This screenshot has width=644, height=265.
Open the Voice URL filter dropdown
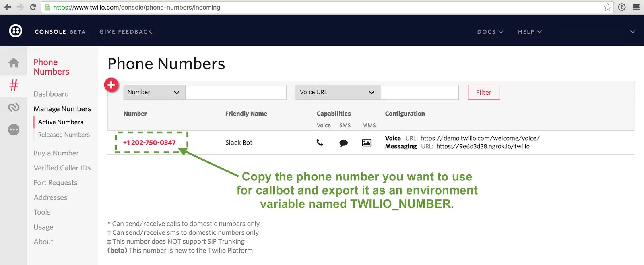click(338, 92)
